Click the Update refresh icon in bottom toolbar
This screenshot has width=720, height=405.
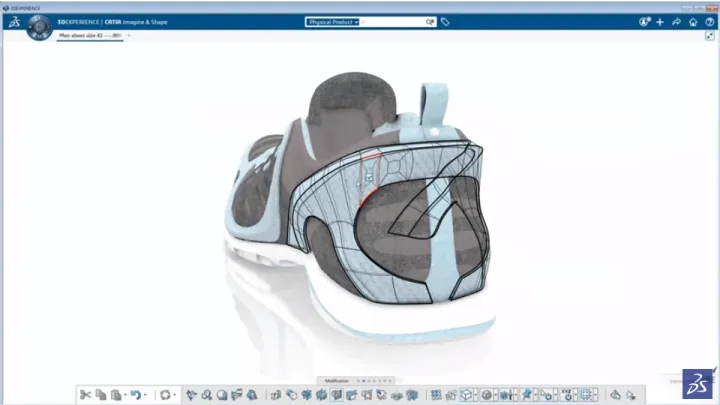[165, 395]
